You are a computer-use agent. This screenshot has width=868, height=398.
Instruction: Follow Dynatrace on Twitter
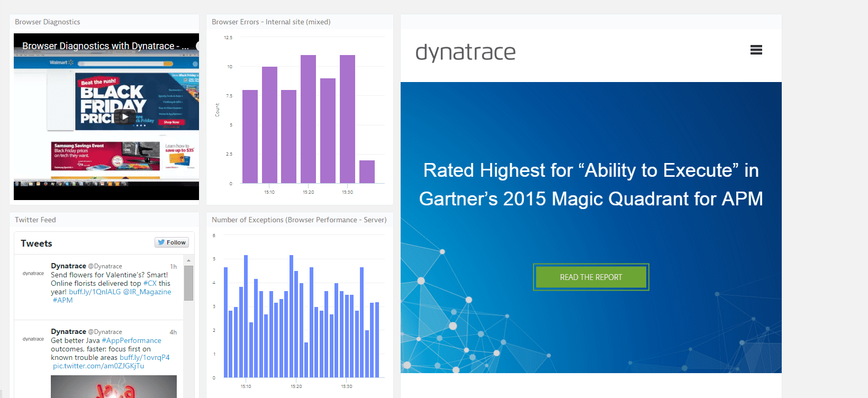pyautogui.click(x=171, y=242)
